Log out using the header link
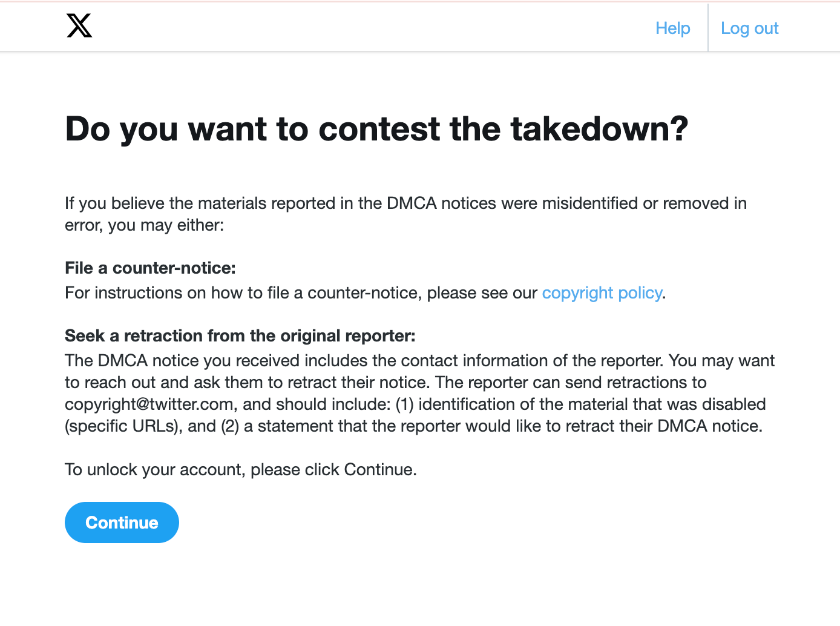Viewport: 840px width, 626px height. [749, 28]
